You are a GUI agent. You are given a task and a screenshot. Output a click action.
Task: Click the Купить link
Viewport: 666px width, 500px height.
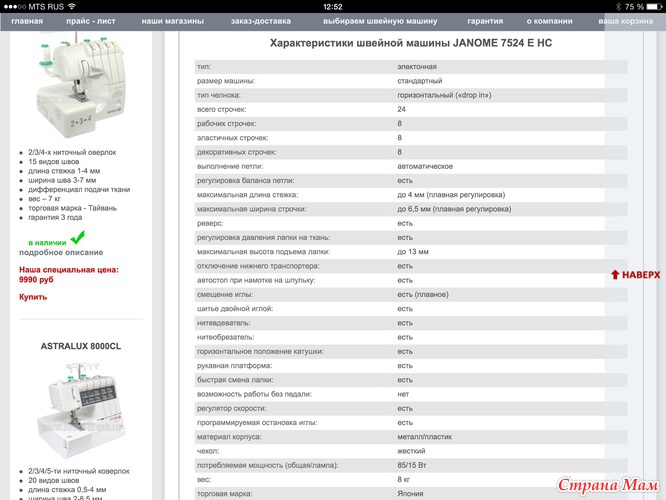[x=33, y=297]
